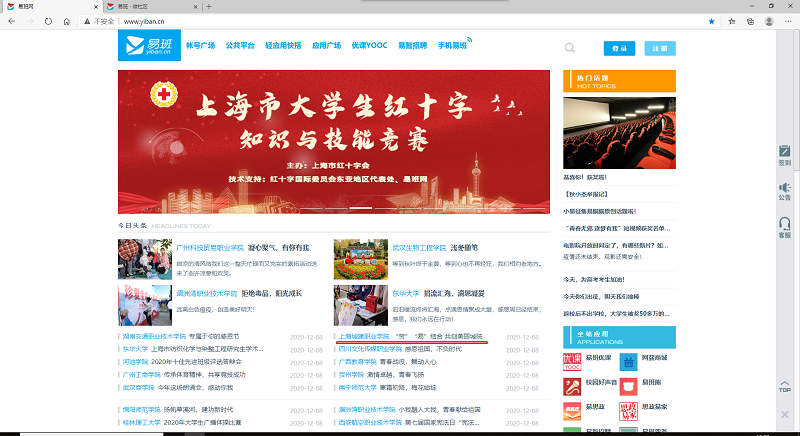Open the browser profile avatar
This screenshot has height=436, width=800.
[769, 21]
